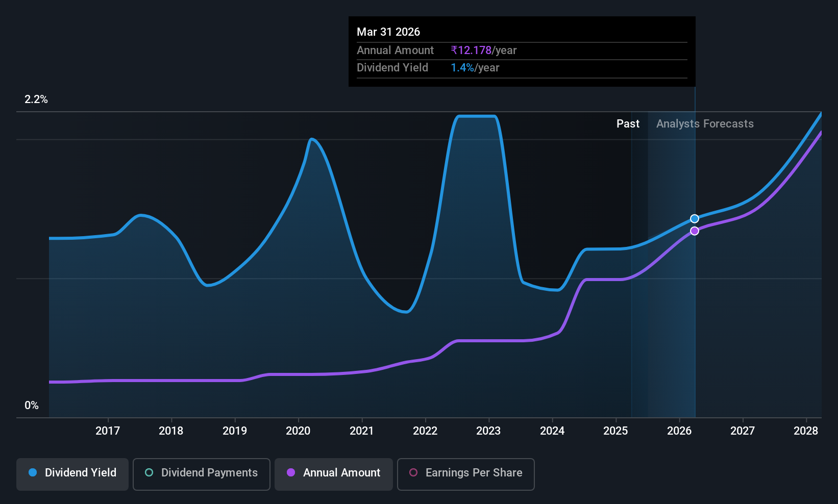
Task: Click the 2021 x-axis label
Action: 362,431
